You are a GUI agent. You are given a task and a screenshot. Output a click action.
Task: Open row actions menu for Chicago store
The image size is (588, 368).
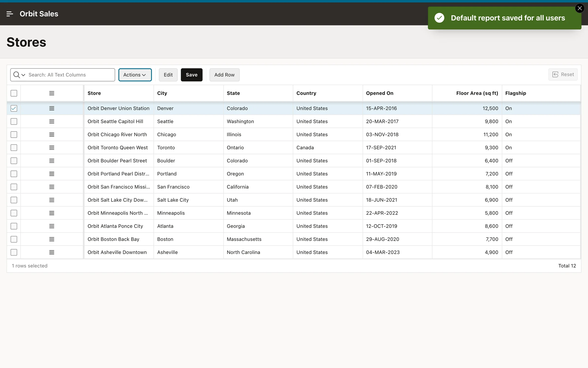[x=52, y=134]
